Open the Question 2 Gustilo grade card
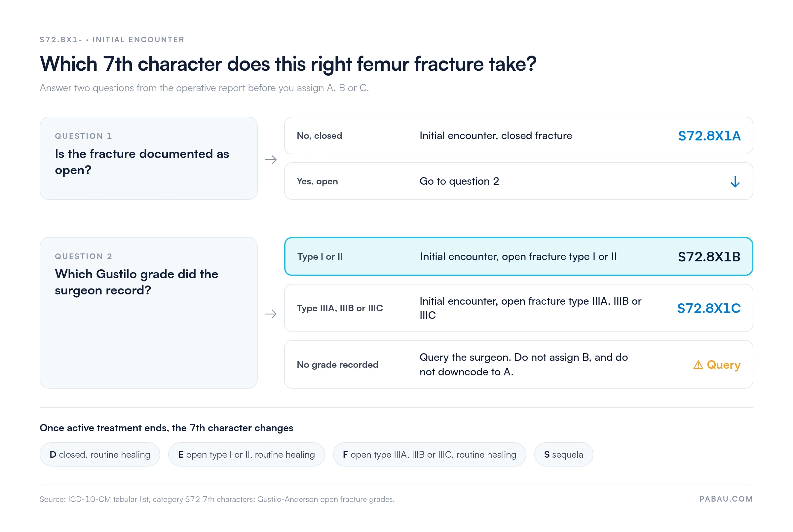Viewport: 793px width, 532px height. pyautogui.click(x=149, y=313)
